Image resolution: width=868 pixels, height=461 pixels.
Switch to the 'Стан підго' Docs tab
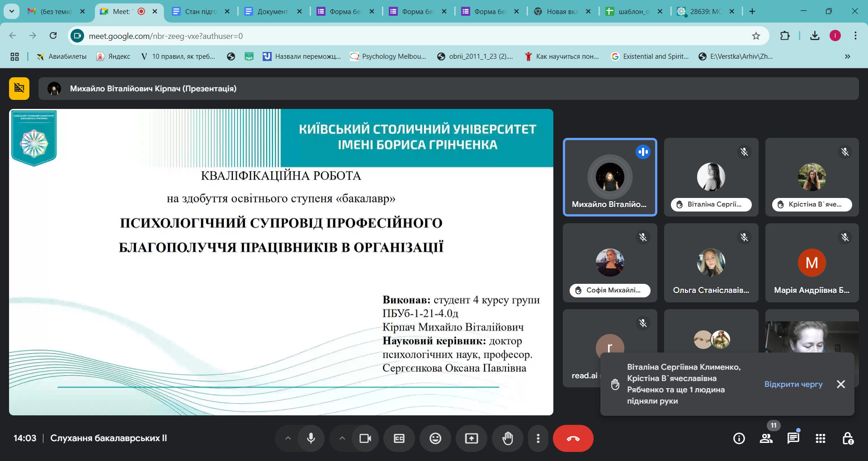tap(200, 11)
